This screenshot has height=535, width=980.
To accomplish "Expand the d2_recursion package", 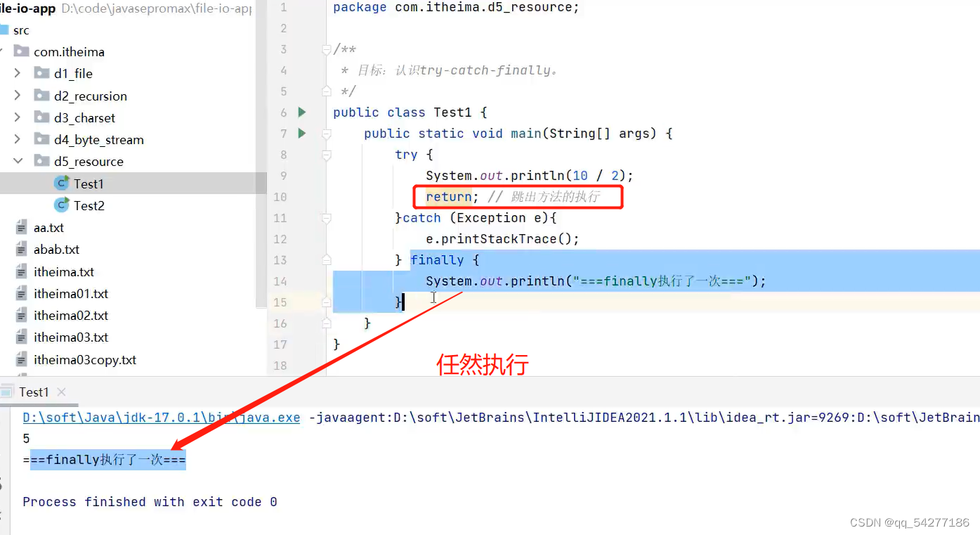I will click(18, 96).
